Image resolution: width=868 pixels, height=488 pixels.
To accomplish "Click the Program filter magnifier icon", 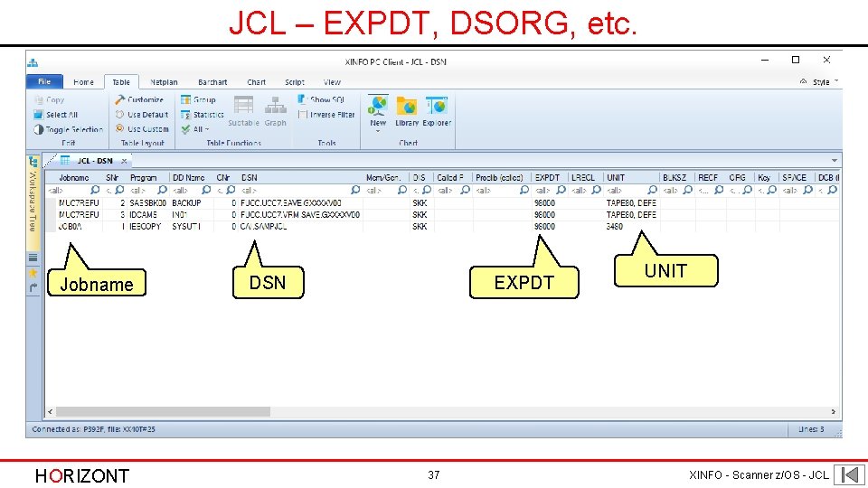I will 162,190.
